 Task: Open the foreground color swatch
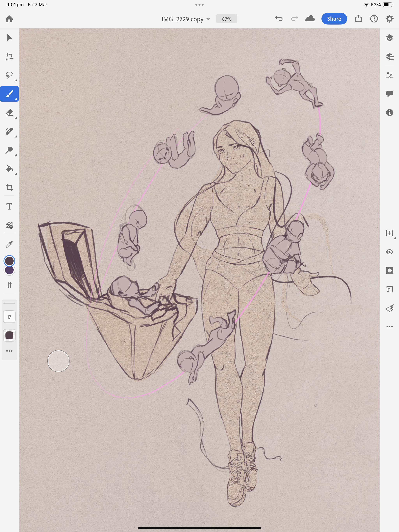9,261
